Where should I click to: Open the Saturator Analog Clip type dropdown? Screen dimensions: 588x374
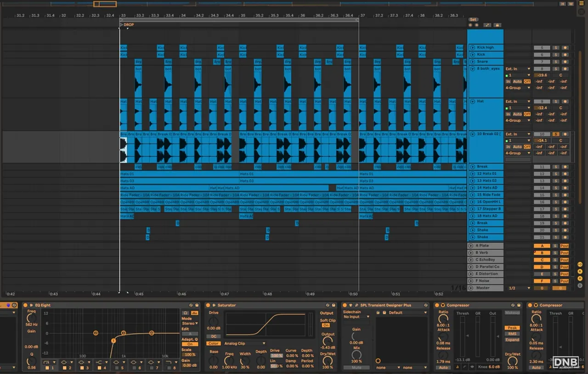[244, 343]
